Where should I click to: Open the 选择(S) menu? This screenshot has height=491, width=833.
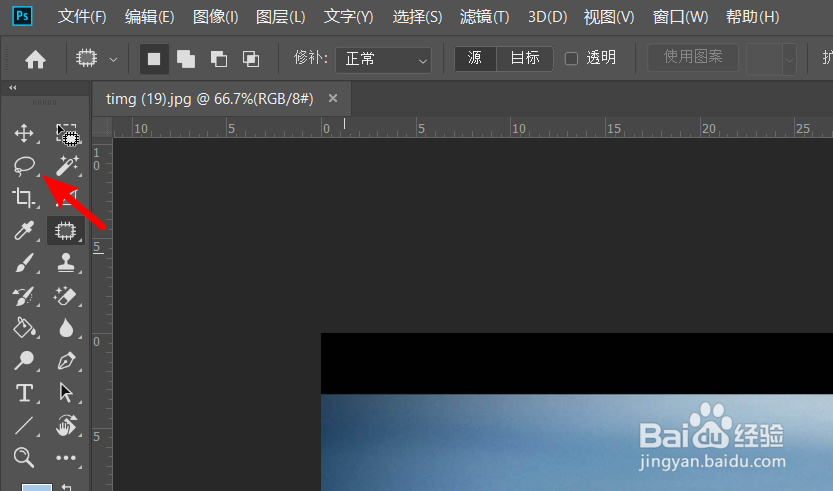[x=417, y=17]
